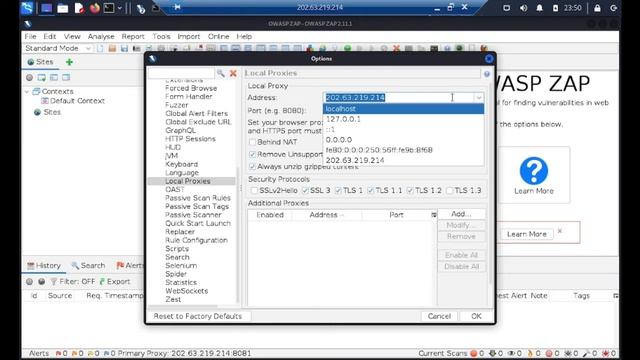Open the file manager icon in panel

(62, 8)
